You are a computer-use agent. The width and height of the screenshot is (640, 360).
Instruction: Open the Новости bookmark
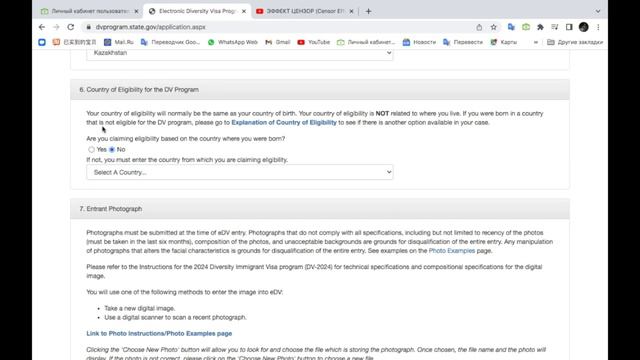[419, 42]
